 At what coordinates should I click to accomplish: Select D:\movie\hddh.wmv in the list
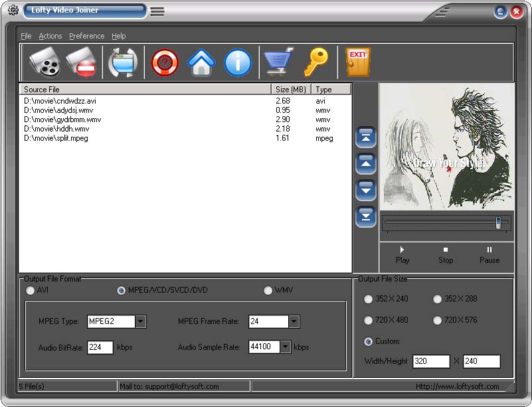tap(56, 129)
